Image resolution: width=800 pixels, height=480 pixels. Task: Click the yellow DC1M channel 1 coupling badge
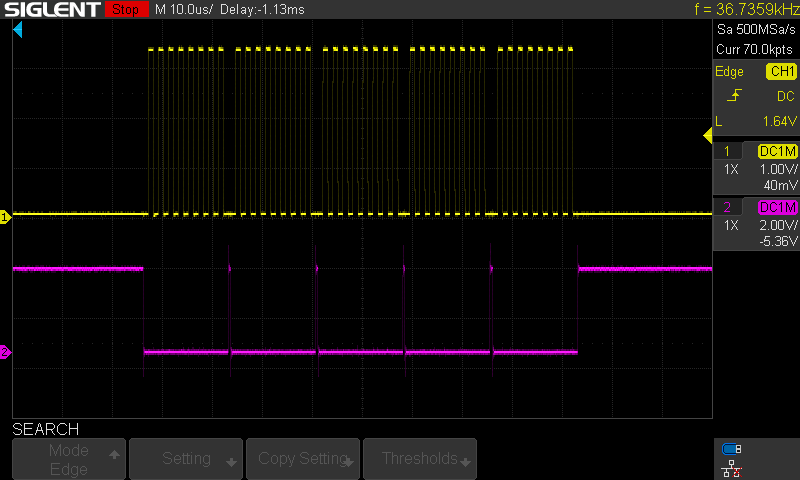[778, 151]
